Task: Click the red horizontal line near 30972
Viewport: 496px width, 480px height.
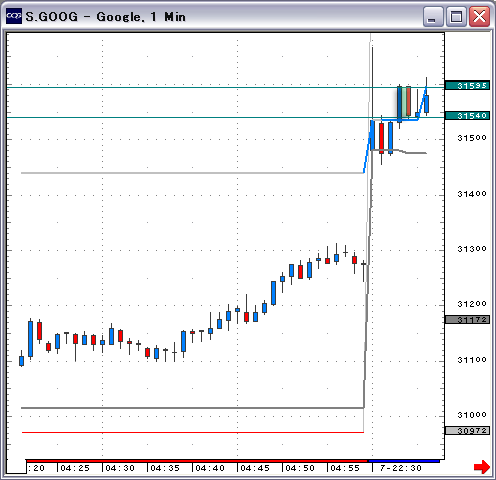Action: click(193, 432)
